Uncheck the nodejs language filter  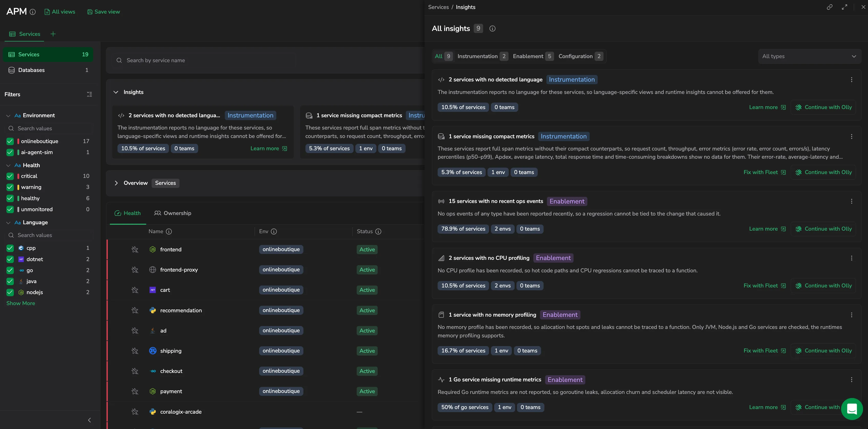tap(10, 292)
